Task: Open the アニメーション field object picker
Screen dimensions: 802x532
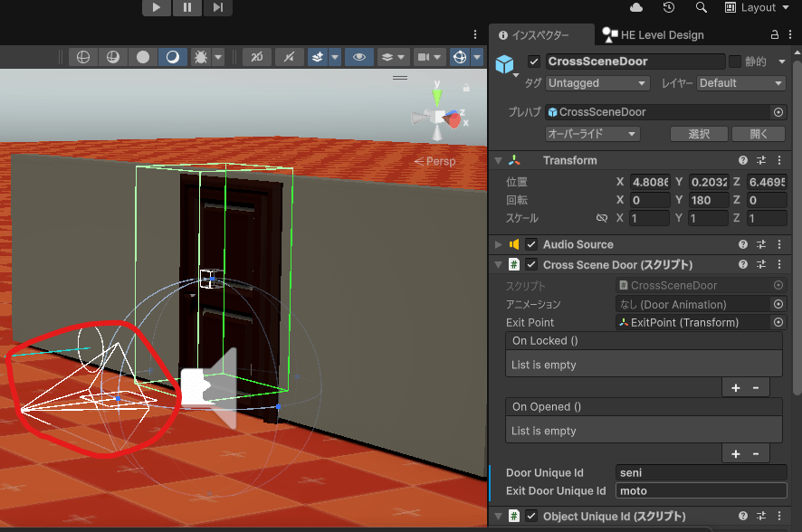Action: coord(778,305)
